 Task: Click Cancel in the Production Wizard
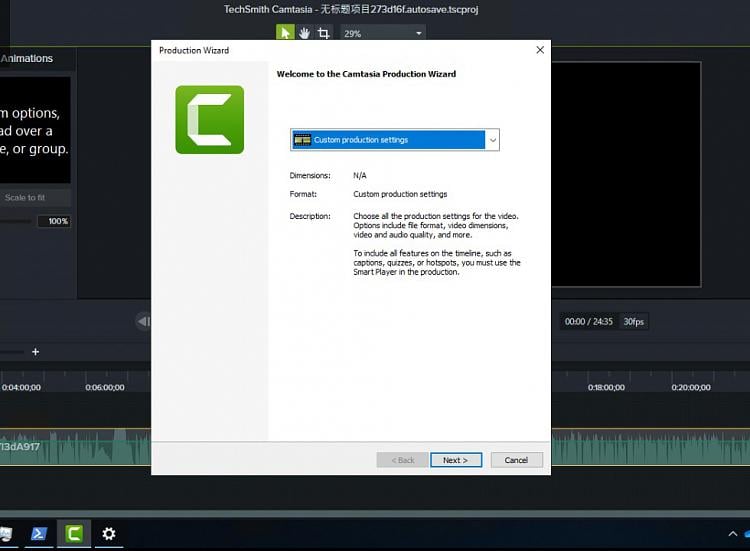[517, 460]
